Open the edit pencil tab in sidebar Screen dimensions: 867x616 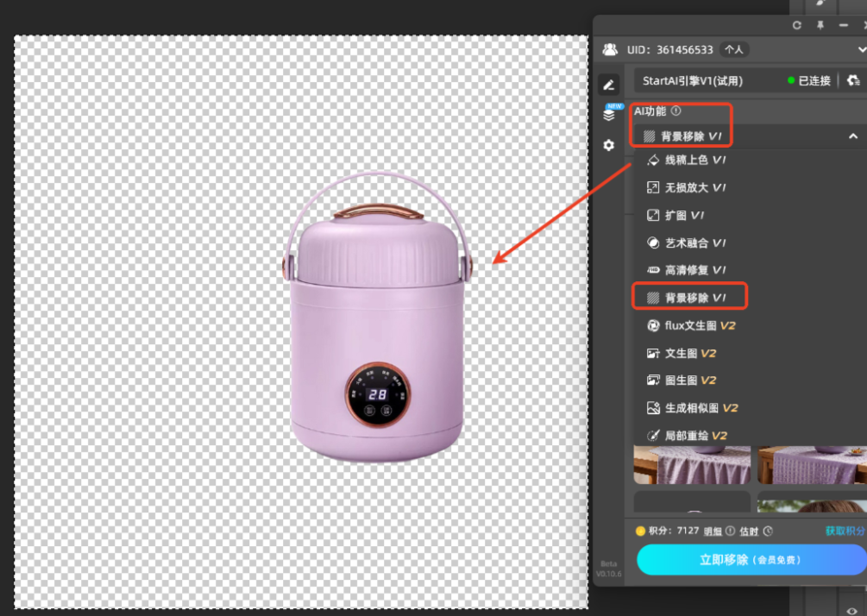click(x=609, y=84)
